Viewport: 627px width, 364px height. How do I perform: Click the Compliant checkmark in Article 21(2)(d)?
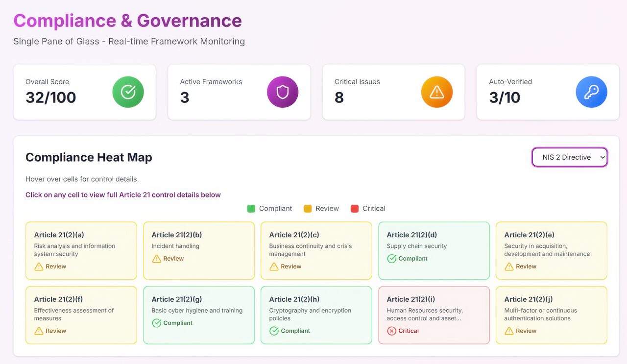pos(391,259)
